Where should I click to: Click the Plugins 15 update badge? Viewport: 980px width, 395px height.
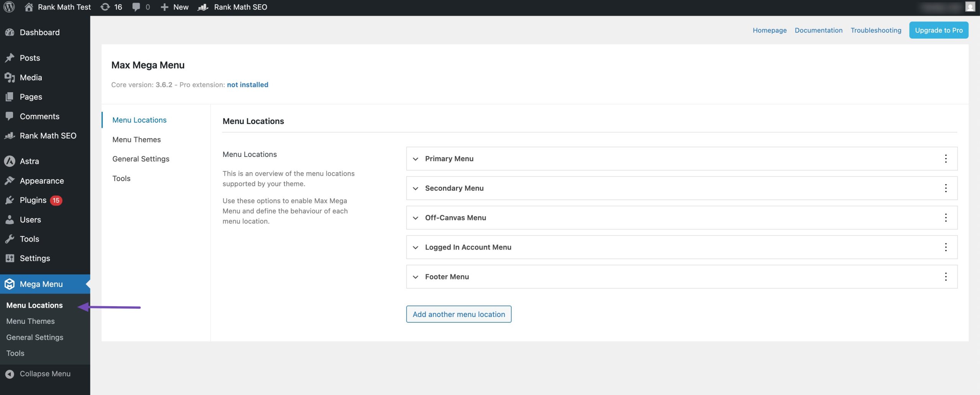coord(56,200)
